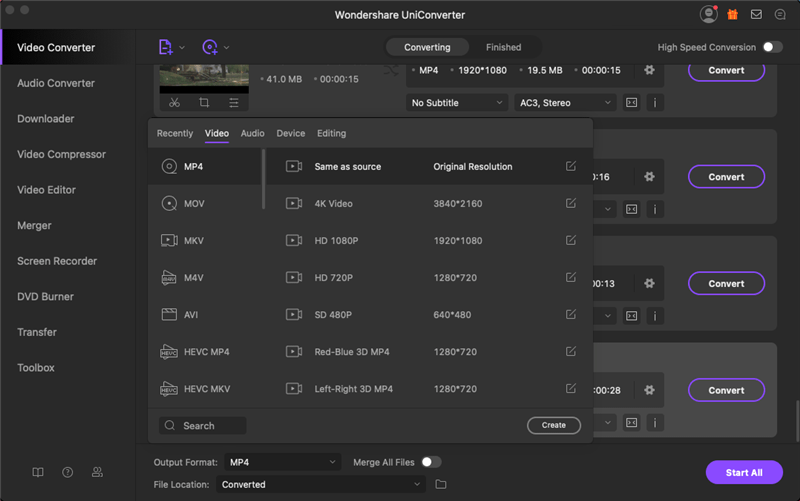Select the Audio format tab
Viewport: 800px width, 501px height.
click(253, 133)
